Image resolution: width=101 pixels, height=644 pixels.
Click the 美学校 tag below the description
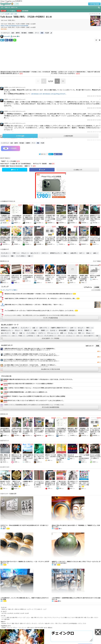pyautogui.click(x=18, y=33)
